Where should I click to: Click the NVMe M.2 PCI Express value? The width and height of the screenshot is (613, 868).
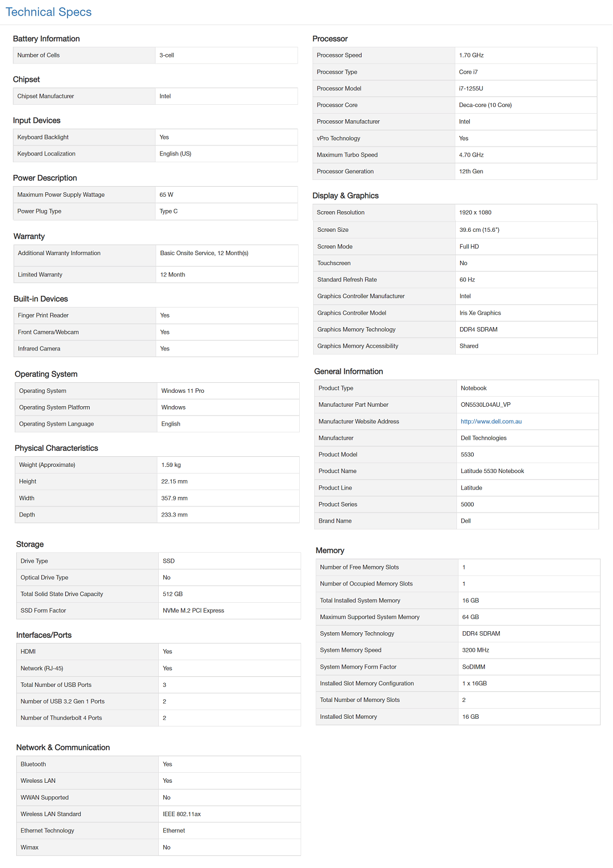click(x=193, y=611)
